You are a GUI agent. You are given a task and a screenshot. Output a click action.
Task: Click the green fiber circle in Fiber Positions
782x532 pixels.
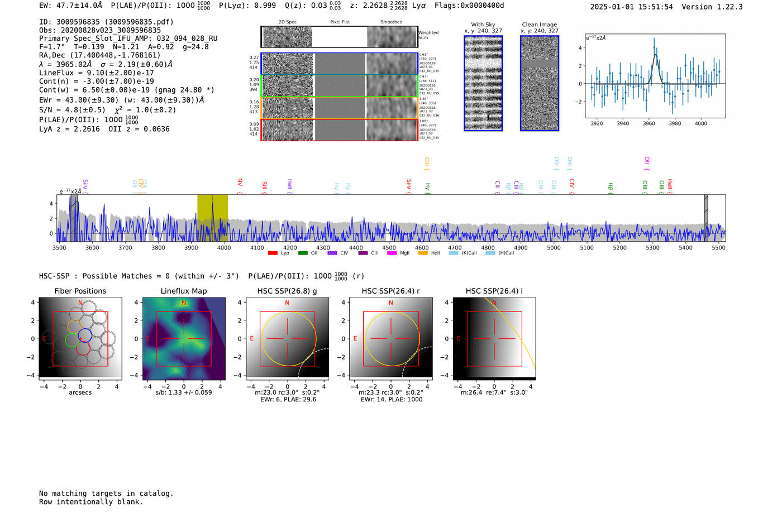(x=72, y=340)
